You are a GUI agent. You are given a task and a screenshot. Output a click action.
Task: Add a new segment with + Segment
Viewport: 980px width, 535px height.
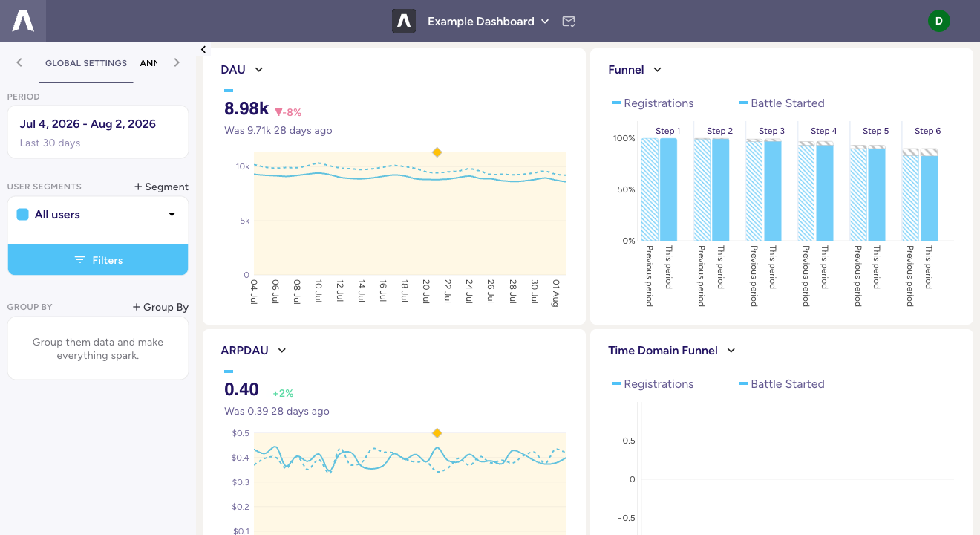[x=161, y=187]
